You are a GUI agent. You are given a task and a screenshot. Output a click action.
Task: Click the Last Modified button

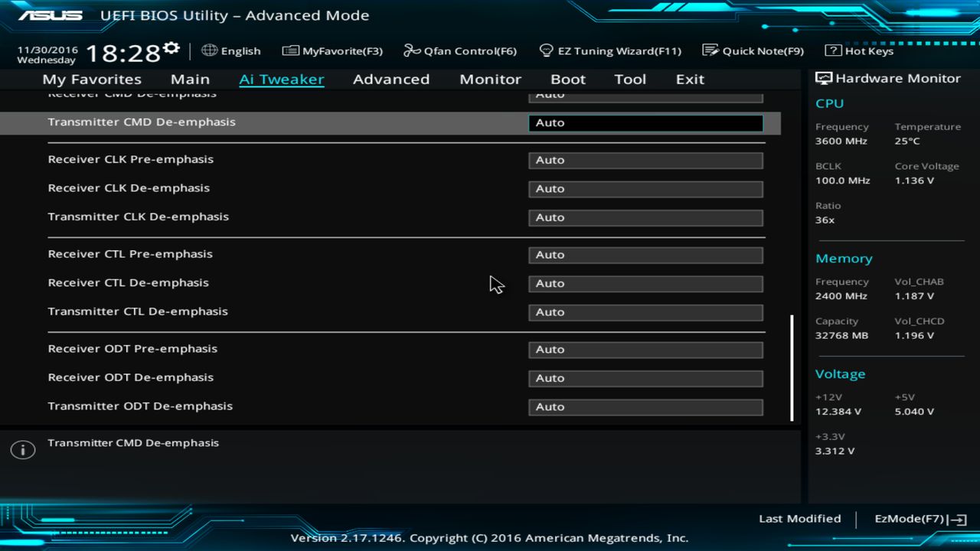pos(799,519)
